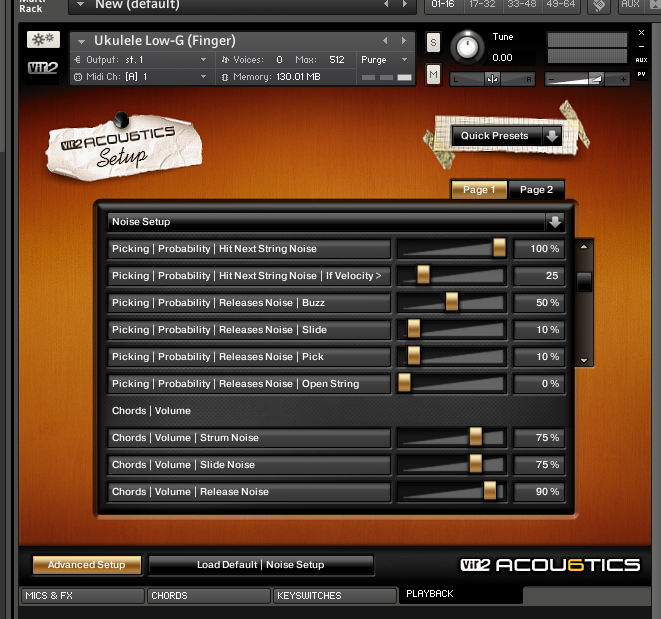Image resolution: width=661 pixels, height=619 pixels.
Task: Enable Advanced Setup mode
Action: 87,565
